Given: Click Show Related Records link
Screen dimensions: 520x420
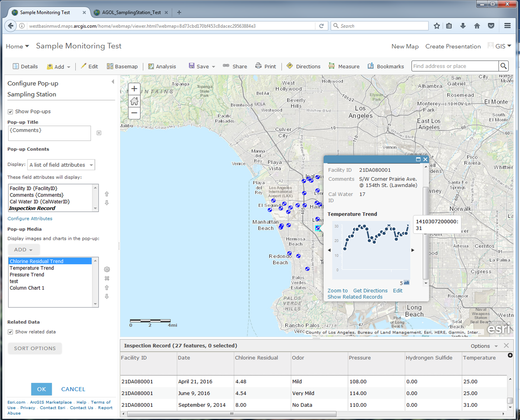Looking at the screenshot, I should coord(355,297).
